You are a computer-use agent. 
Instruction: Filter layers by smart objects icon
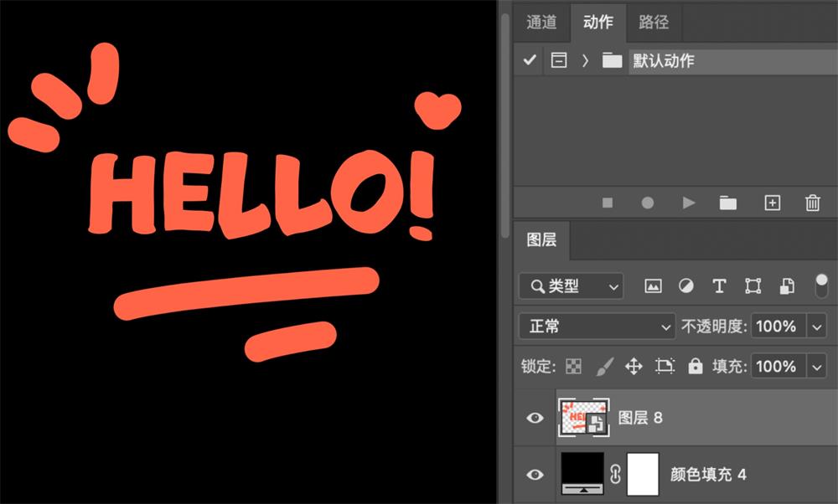pyautogui.click(x=787, y=286)
